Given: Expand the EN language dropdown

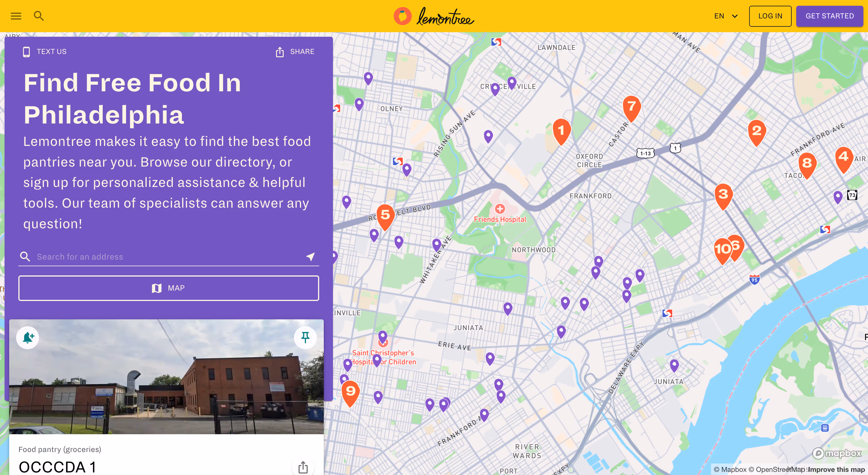Looking at the screenshot, I should click(726, 16).
